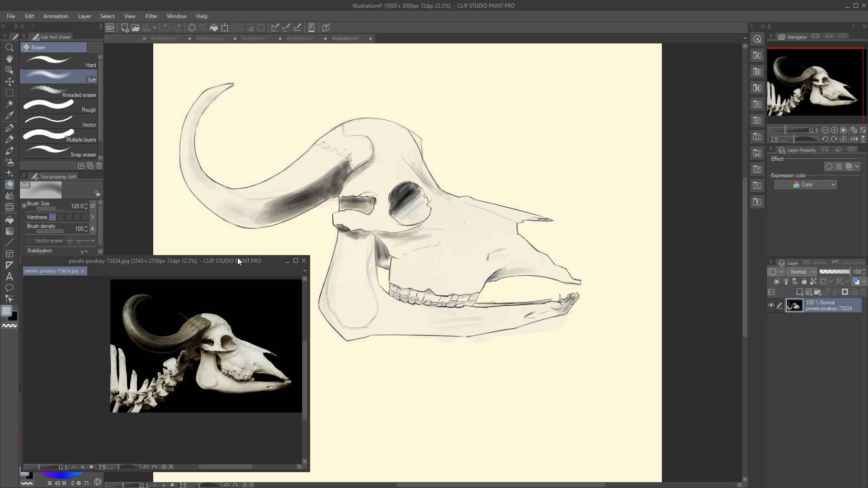Viewport: 868px width, 488px height.
Task: Toggle Lock Layer in Layer panel
Action: click(804, 281)
